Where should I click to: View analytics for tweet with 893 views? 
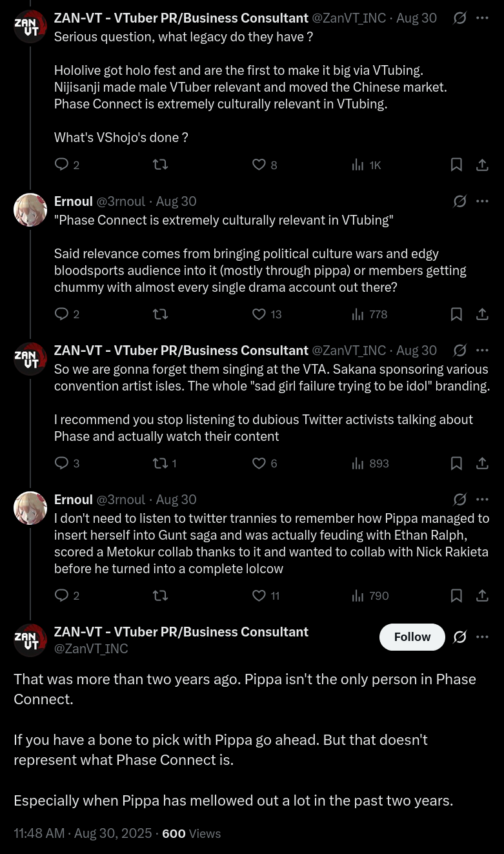358,463
